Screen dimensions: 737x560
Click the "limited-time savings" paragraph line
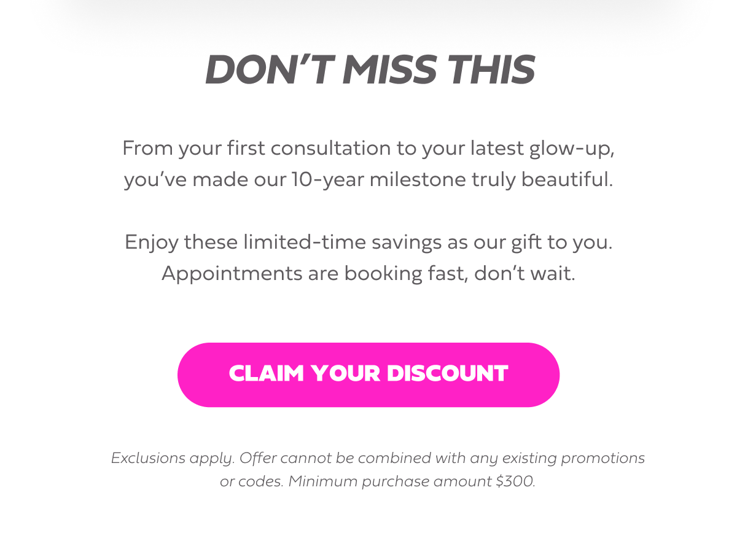coord(368,242)
